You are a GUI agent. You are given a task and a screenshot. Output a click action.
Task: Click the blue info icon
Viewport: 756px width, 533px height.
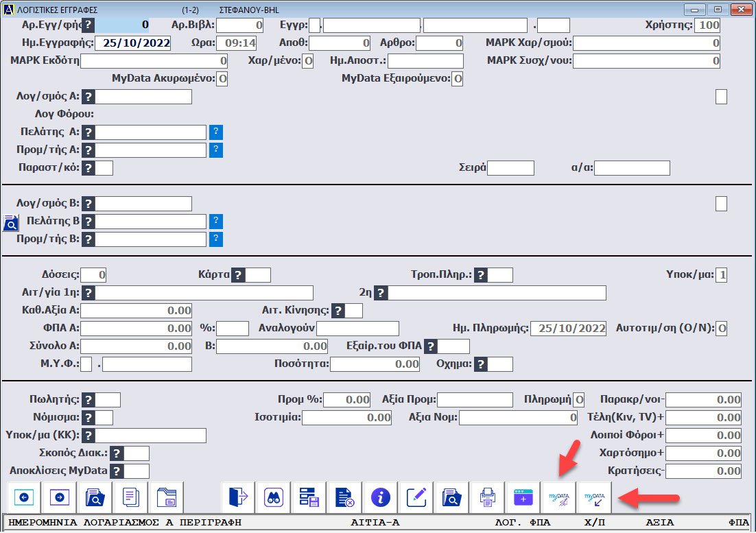(381, 497)
